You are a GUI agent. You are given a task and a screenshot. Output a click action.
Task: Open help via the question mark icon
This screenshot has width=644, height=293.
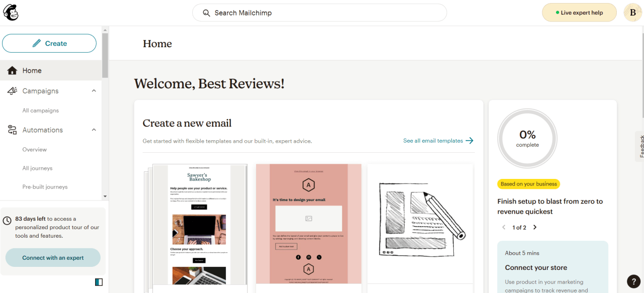633,281
